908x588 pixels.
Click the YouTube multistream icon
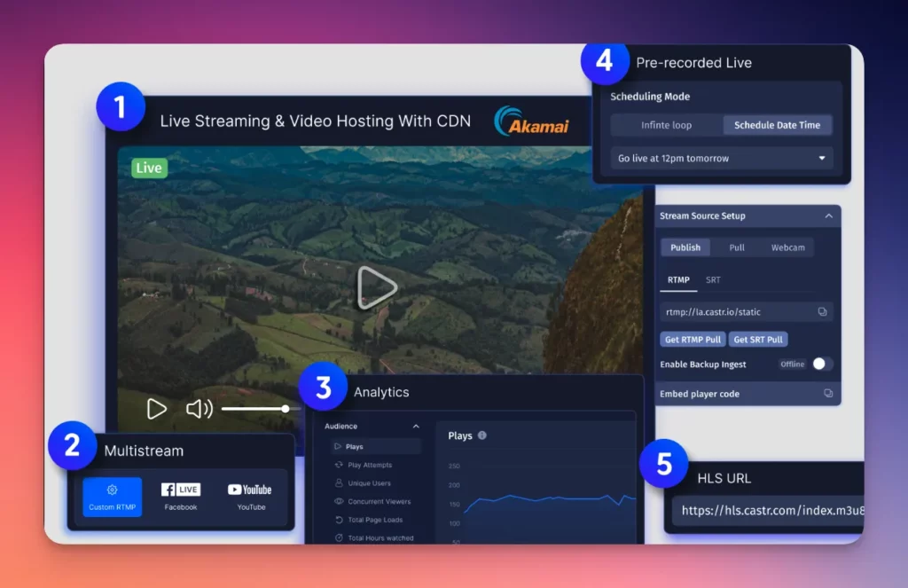click(249, 490)
